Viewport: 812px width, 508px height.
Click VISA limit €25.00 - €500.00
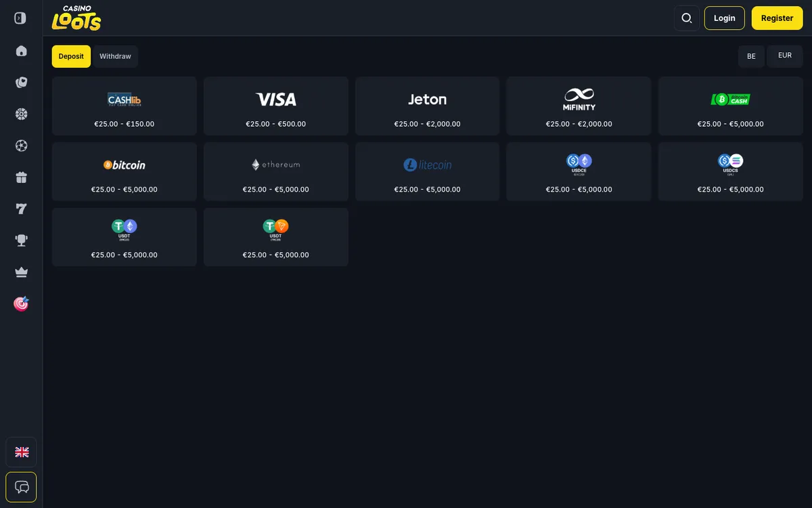pos(276,124)
